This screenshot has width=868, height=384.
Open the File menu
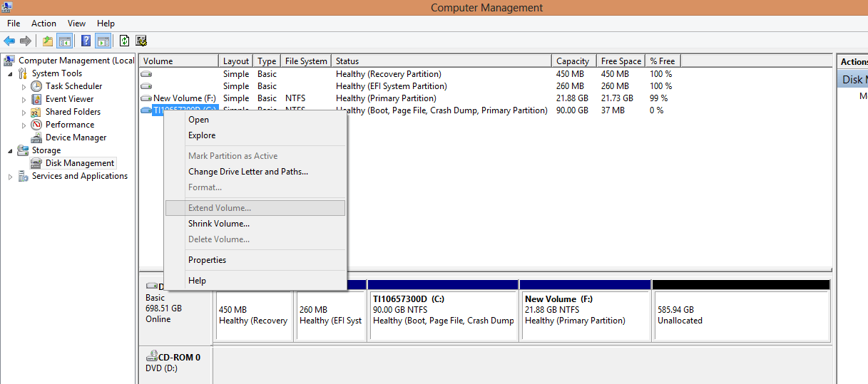tap(14, 24)
